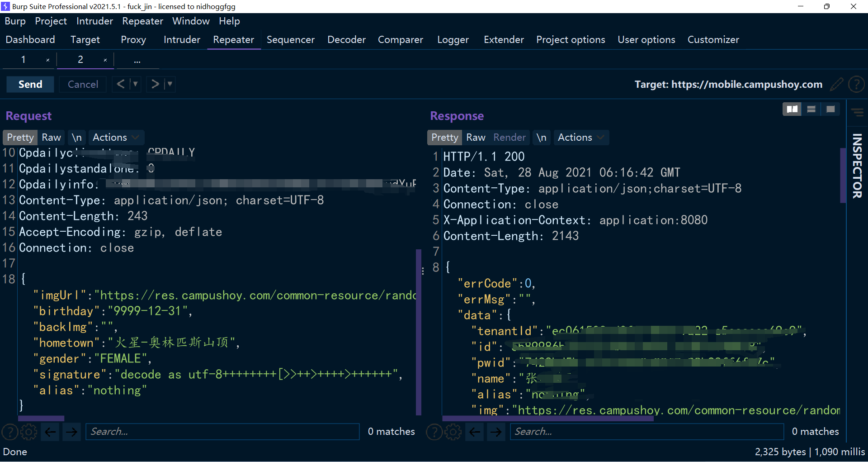The image size is (868, 462).
Task: Click the Response horizontal scrollbar
Action: (x=547, y=419)
